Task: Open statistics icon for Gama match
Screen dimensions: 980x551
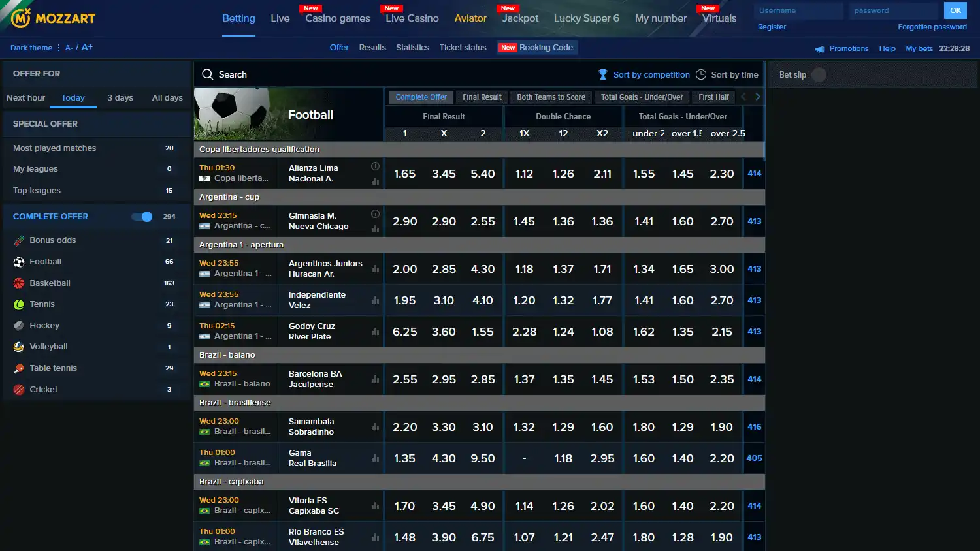Action: coord(375,458)
